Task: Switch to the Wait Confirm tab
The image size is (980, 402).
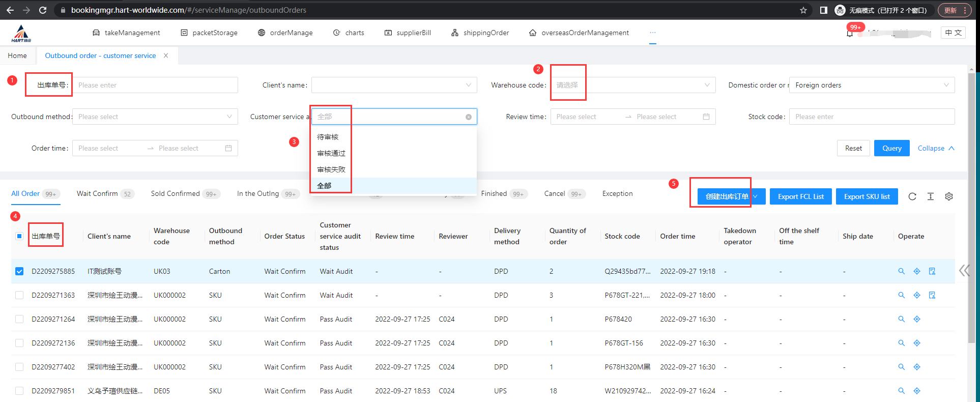Action: click(x=98, y=194)
